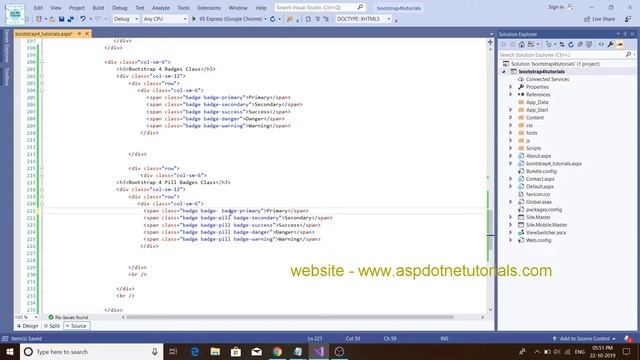Expand the References node
This screenshot has height=360, width=640.
pyautogui.click(x=510, y=94)
